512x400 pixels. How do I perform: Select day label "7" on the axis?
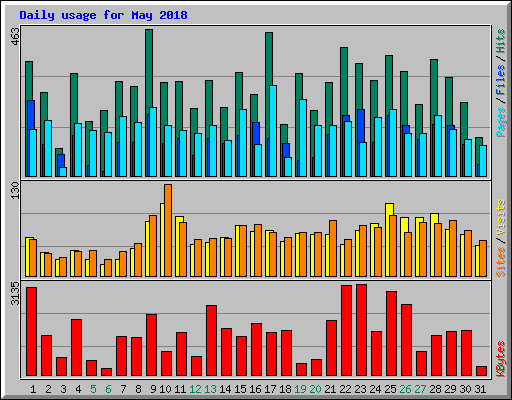(x=123, y=389)
